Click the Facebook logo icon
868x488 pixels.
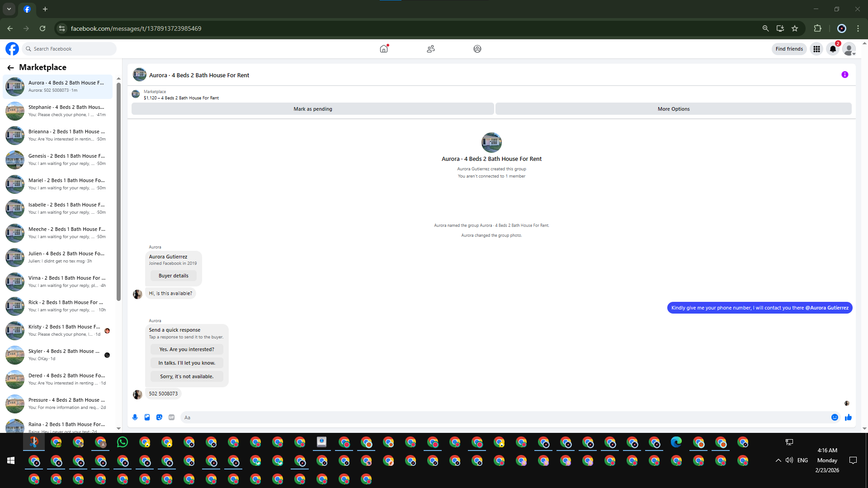[x=12, y=49]
